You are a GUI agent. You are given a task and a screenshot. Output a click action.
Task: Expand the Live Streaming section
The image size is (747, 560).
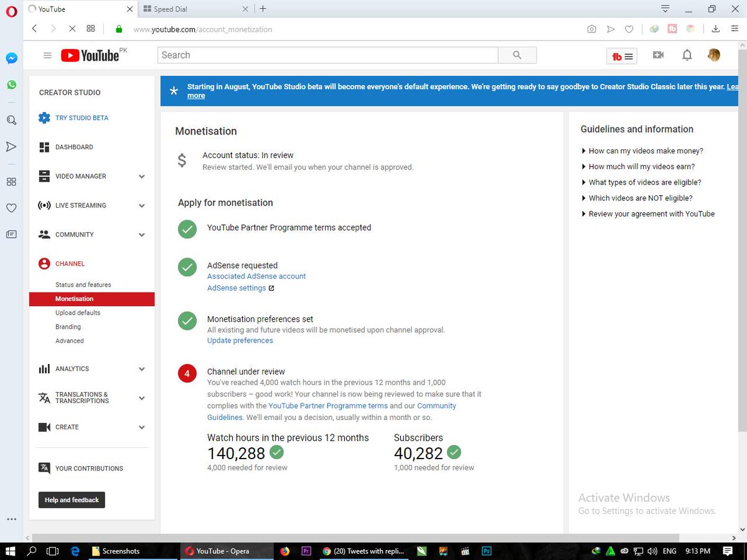coord(142,206)
